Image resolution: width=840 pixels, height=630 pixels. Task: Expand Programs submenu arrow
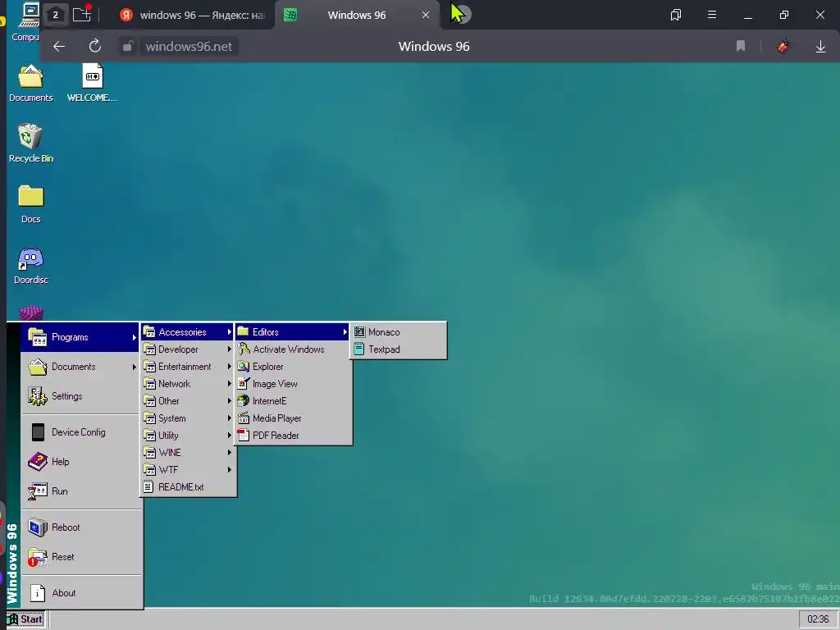coord(134,337)
